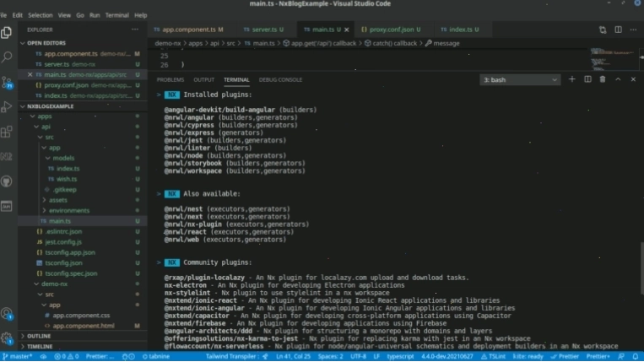Click the open changes icon in editor toolbar
Screen dimensions: 644x362
[603, 30]
